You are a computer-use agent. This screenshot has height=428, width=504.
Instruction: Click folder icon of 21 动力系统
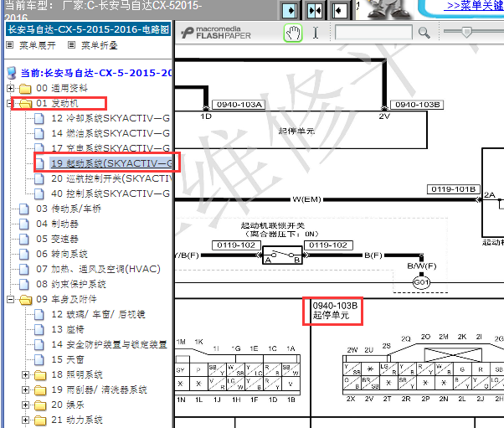point(40,420)
